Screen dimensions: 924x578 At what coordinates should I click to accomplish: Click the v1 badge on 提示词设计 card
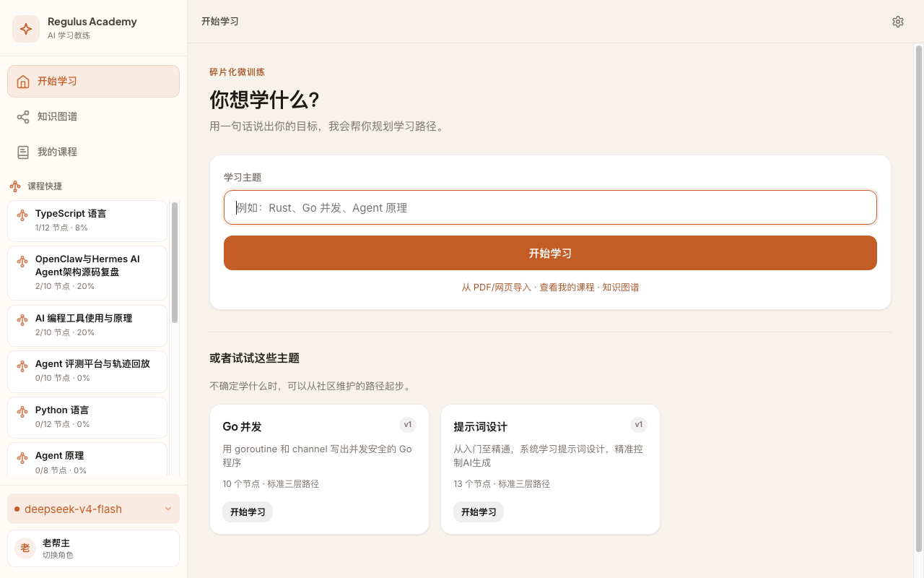click(x=639, y=425)
